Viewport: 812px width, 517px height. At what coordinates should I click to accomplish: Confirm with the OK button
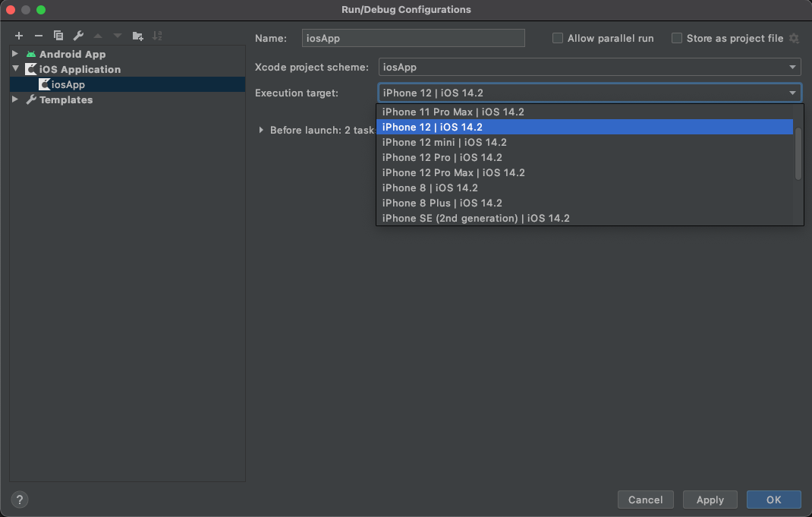774,500
